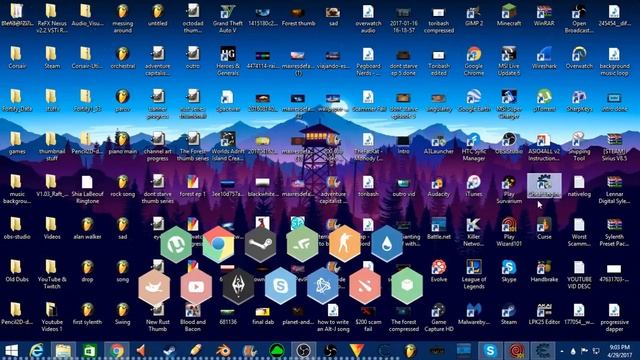Open the Forest thumb image file
The width and height of the screenshot is (640, 360).
pyautogui.click(x=298, y=16)
